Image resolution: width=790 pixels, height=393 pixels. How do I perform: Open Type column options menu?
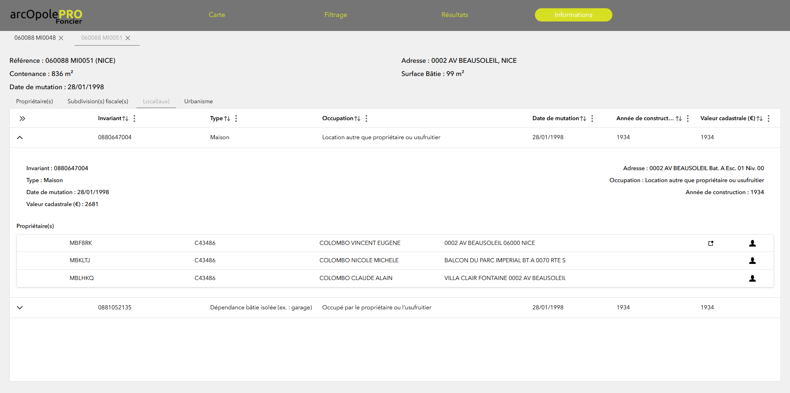click(236, 118)
